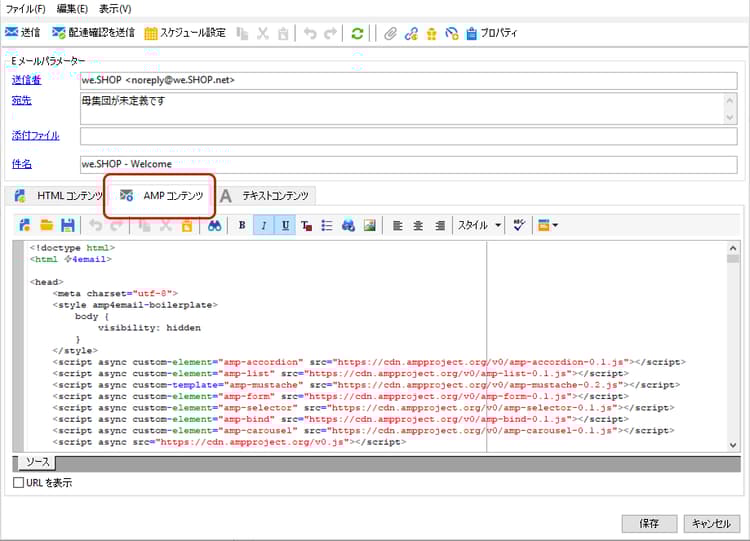Open the ファイル(F) menu

click(x=25, y=9)
